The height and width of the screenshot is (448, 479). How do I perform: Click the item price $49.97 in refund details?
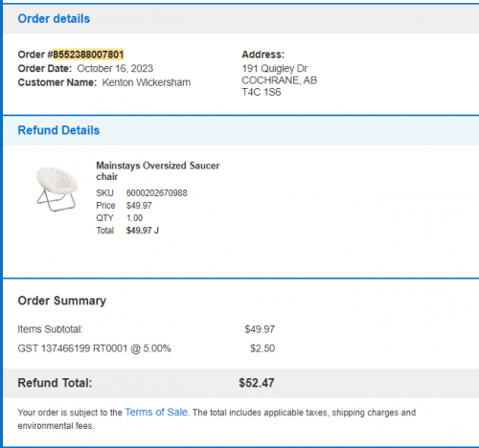[139, 206]
